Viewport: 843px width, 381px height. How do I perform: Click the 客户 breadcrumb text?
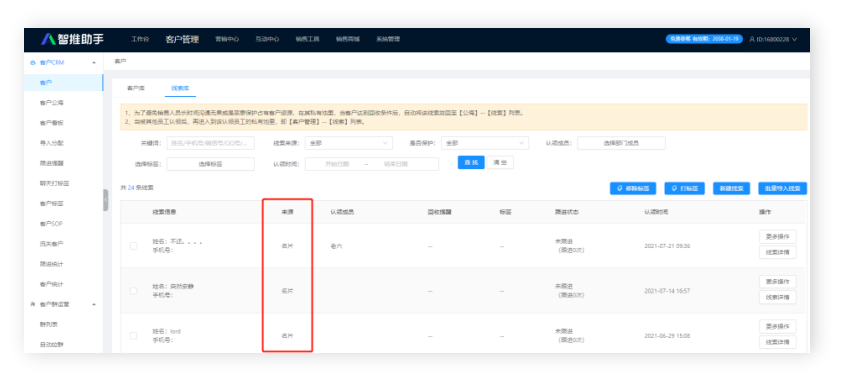tap(120, 61)
